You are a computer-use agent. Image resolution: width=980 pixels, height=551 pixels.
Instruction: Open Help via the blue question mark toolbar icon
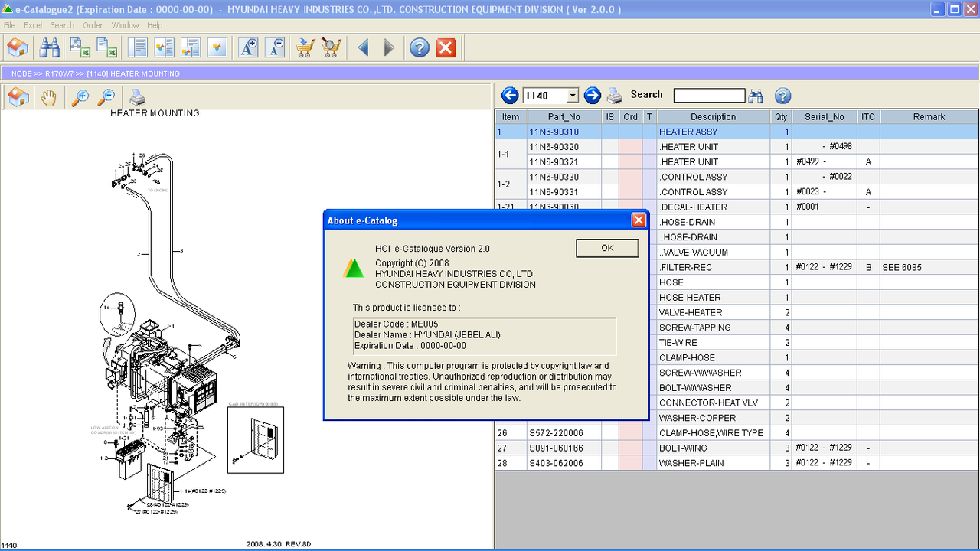420,47
